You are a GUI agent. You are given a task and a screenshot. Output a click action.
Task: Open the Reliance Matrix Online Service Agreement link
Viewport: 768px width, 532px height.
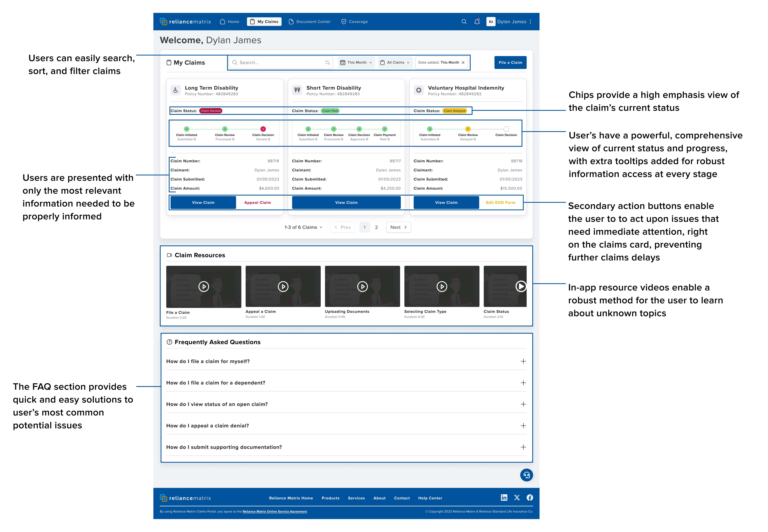275,511
